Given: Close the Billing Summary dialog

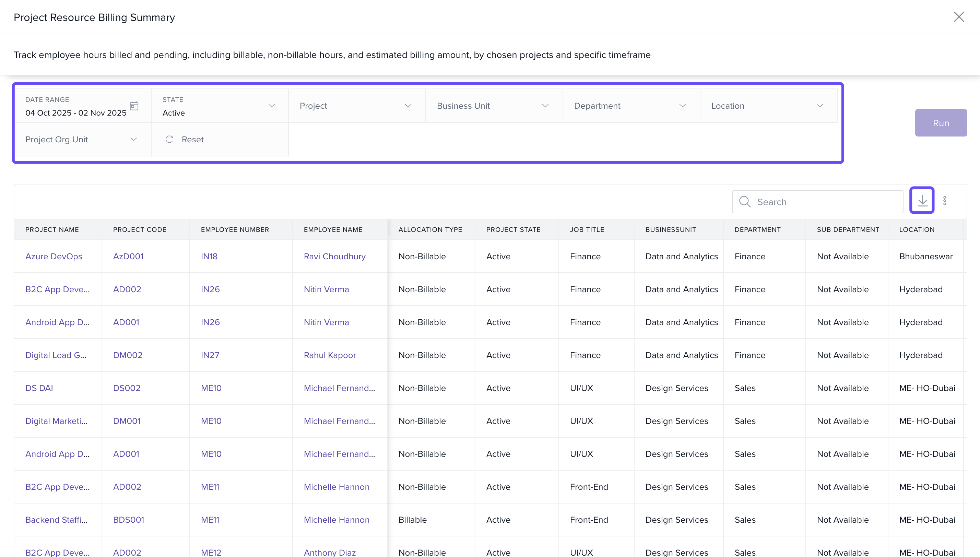Looking at the screenshot, I should click(x=959, y=17).
